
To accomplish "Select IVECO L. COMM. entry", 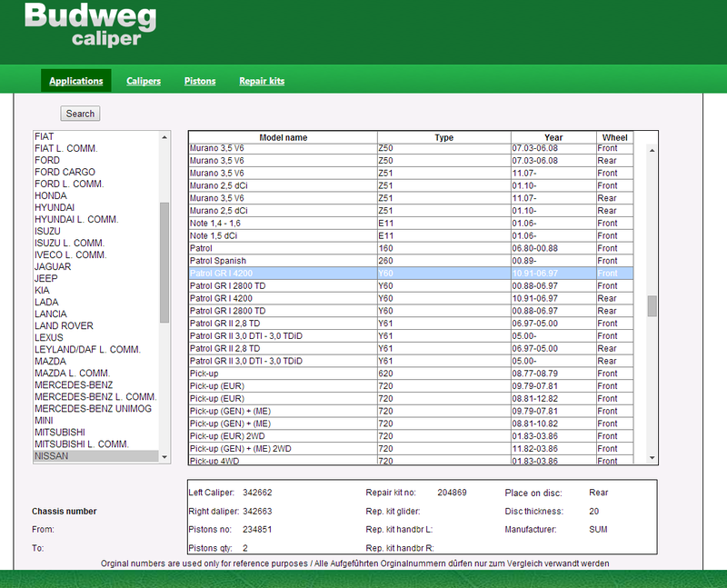I will coord(96,254).
